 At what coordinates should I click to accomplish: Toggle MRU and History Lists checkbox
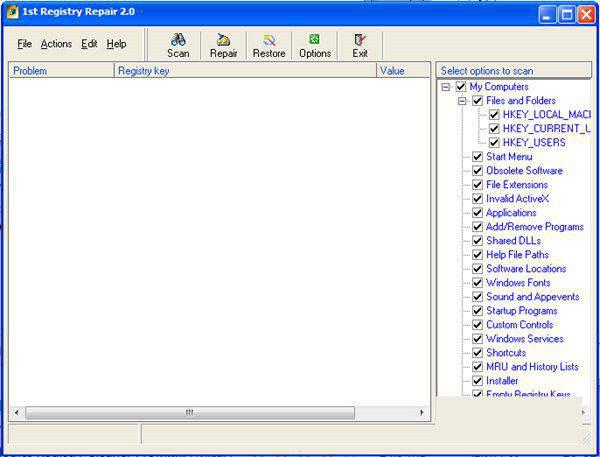point(477,367)
